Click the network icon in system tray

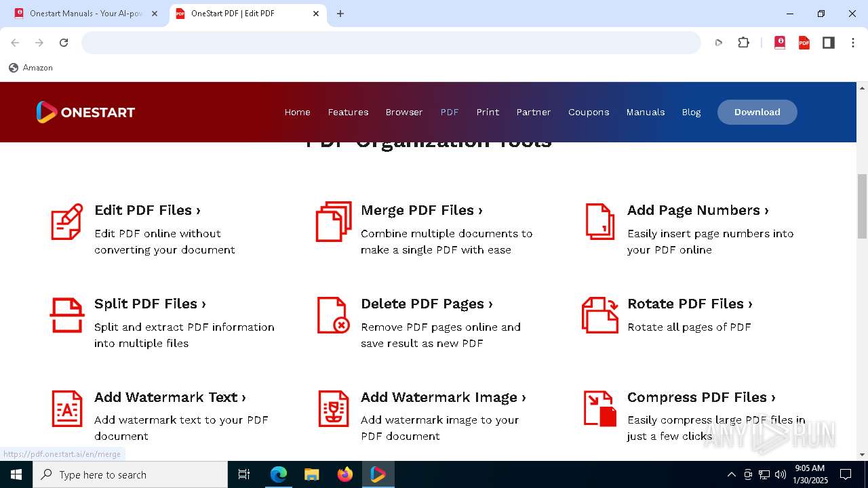pyautogui.click(x=764, y=474)
